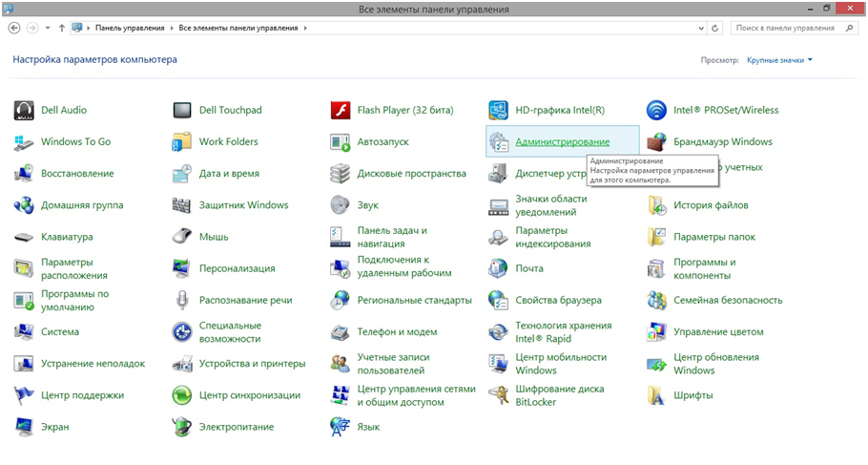Open the Семейная безопасность icon
The height and width of the screenshot is (465, 868).
click(x=656, y=301)
